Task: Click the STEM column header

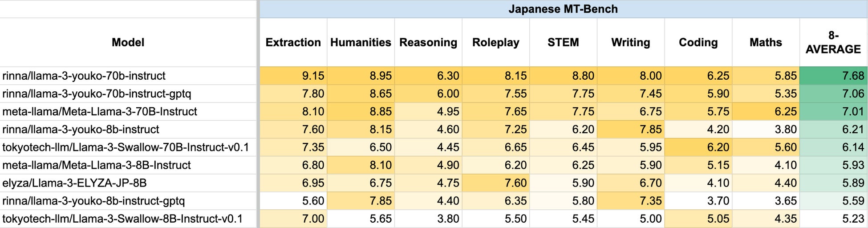Action: pyautogui.click(x=563, y=42)
